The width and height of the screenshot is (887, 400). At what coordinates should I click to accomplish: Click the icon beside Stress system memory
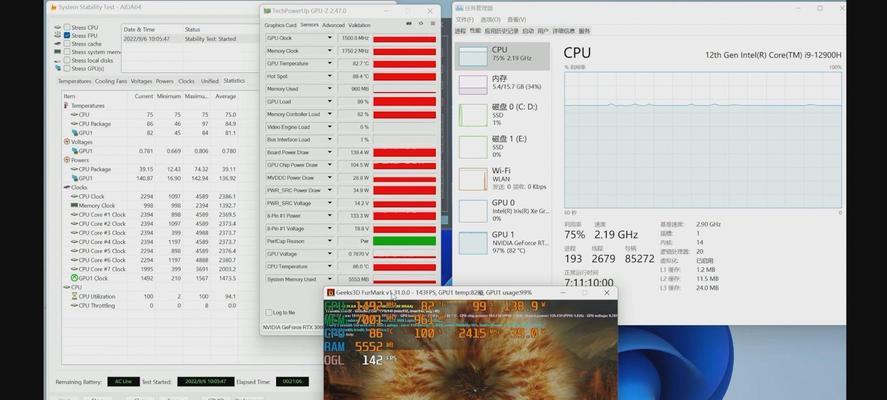pos(58,52)
